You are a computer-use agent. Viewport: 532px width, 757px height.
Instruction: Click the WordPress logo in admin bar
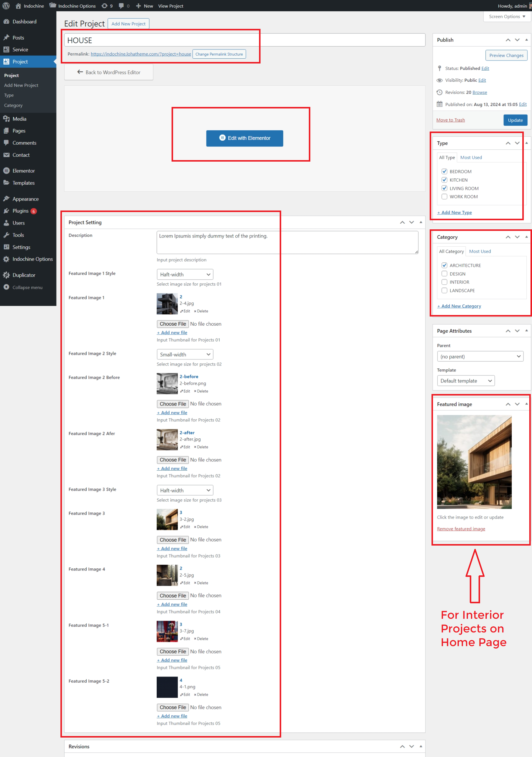[x=6, y=5]
